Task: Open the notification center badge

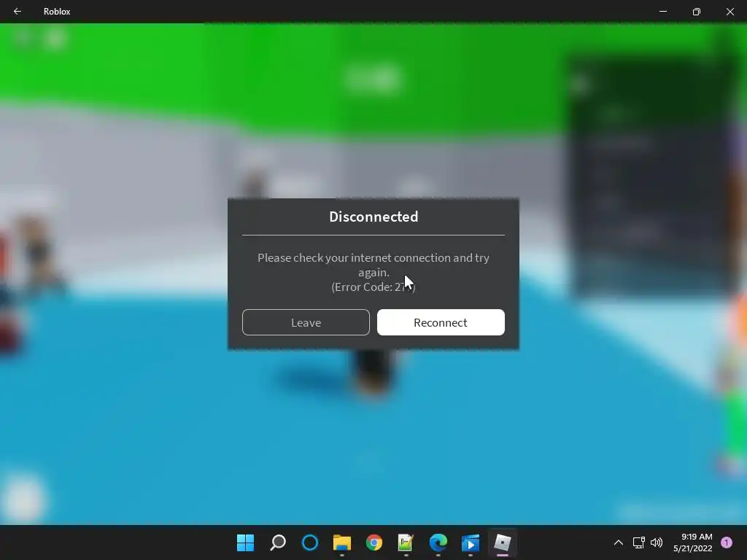Action: click(x=727, y=542)
